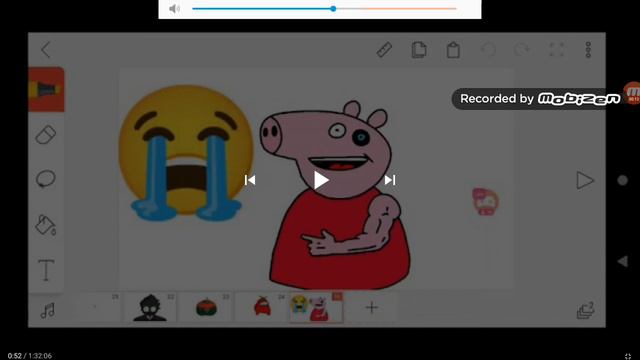Open the three-dot overflow menu
This screenshot has width=640, height=360.
[x=588, y=50]
